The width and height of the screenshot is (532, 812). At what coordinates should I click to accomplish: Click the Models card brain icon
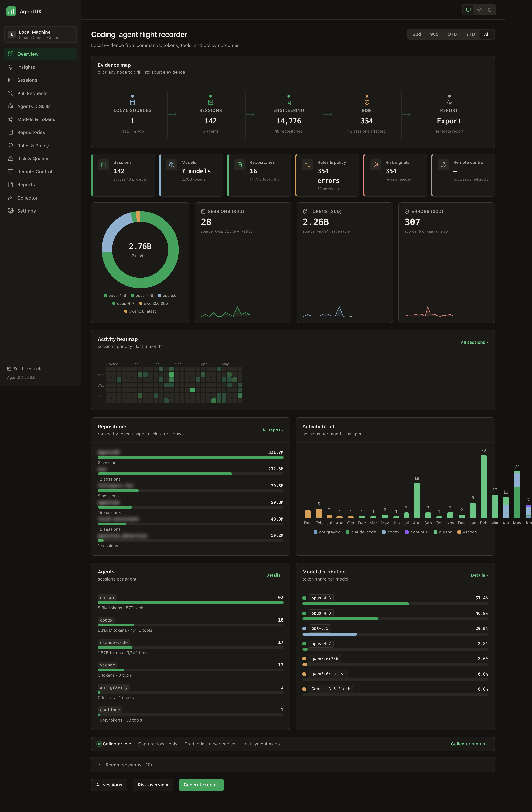[x=172, y=165]
